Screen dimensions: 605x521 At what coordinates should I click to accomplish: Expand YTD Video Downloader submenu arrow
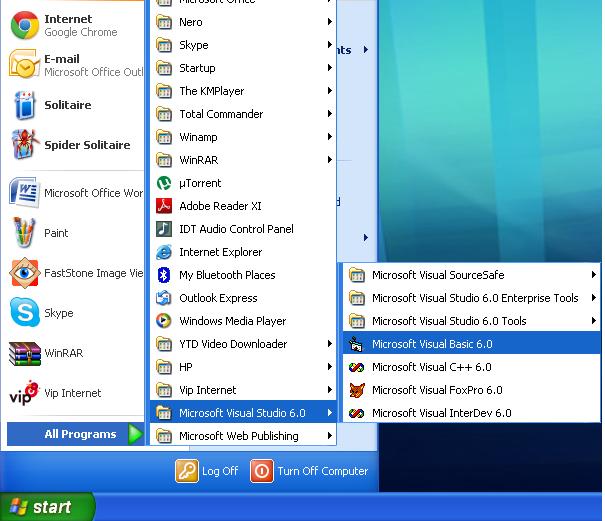click(x=330, y=344)
